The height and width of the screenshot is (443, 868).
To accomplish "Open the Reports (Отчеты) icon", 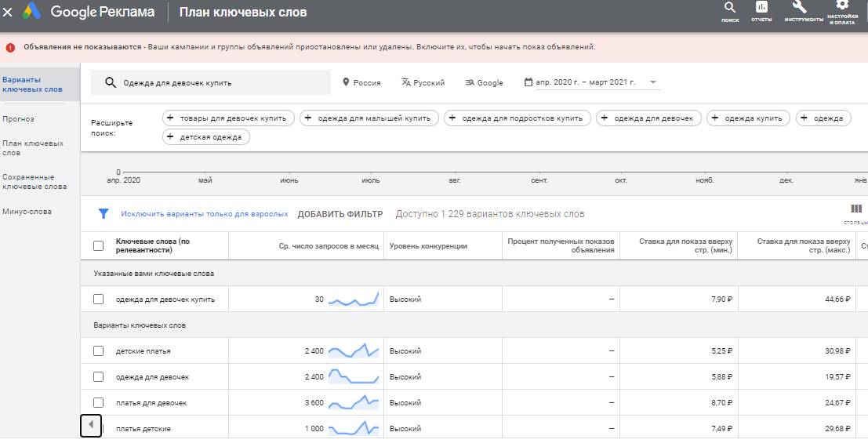I will 761,9.
